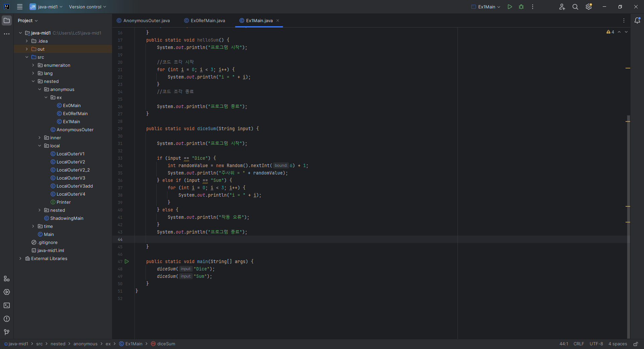Open the Ex1Main run configuration dropdown
Image resolution: width=644 pixels, height=349 pixels.
tap(486, 7)
